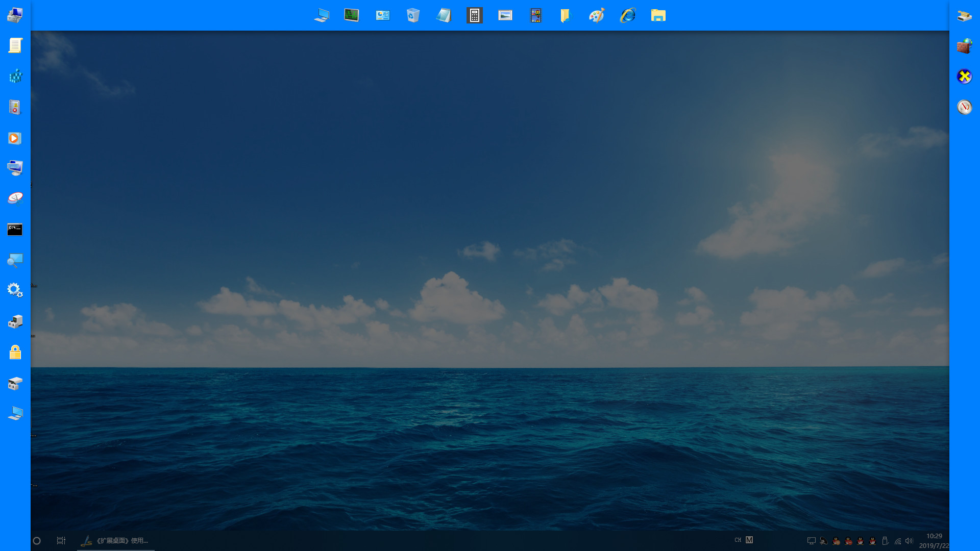
Task: Open Paint from the top toolbar
Action: (597, 15)
